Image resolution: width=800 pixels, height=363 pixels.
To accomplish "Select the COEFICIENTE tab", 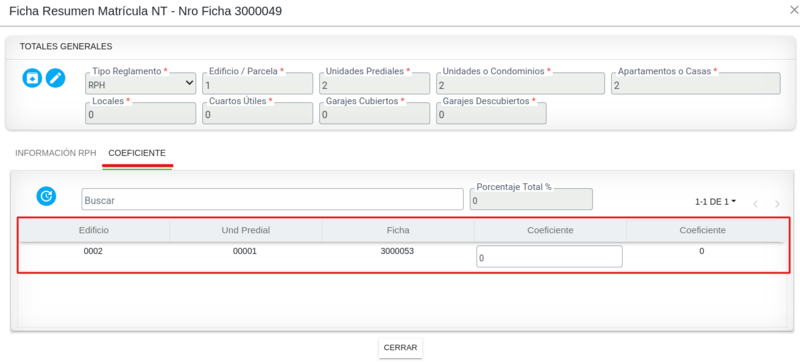I will [137, 153].
